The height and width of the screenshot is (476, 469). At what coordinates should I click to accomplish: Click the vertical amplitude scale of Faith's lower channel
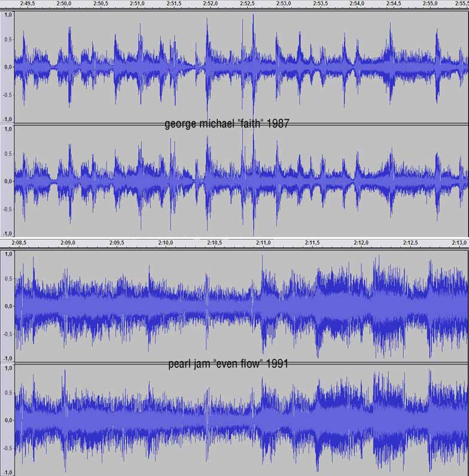[7, 181]
